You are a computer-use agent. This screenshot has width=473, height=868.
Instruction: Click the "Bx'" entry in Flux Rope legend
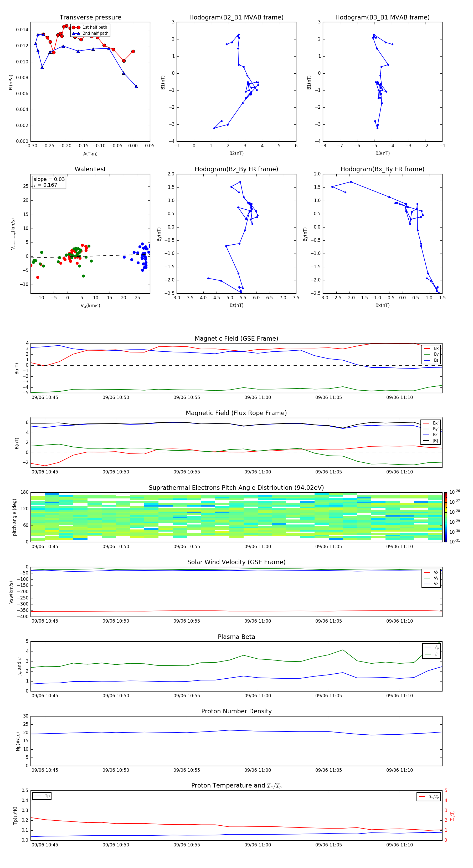tap(431, 423)
